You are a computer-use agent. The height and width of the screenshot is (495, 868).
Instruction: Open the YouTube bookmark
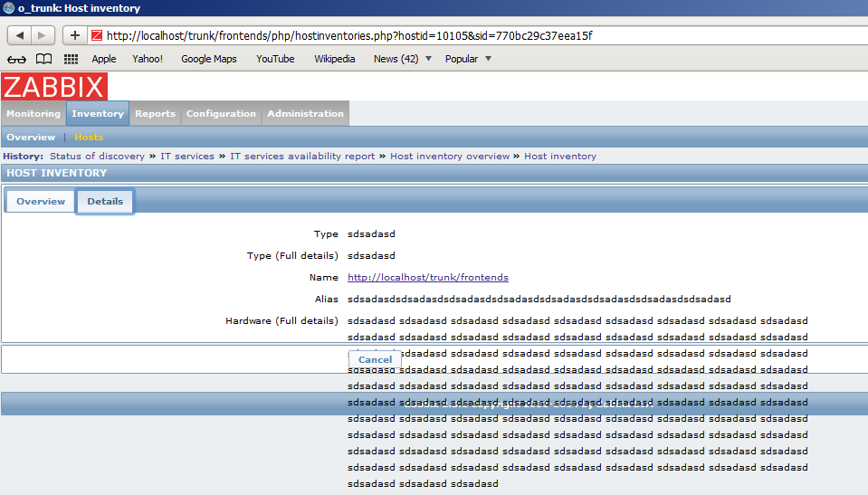coord(275,59)
